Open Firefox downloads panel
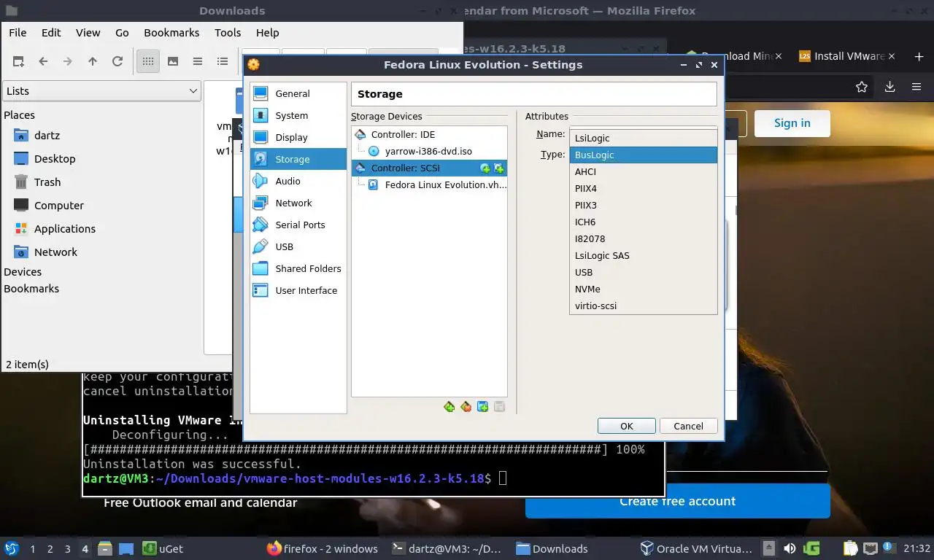The width and height of the screenshot is (934, 560). pyautogui.click(x=889, y=87)
